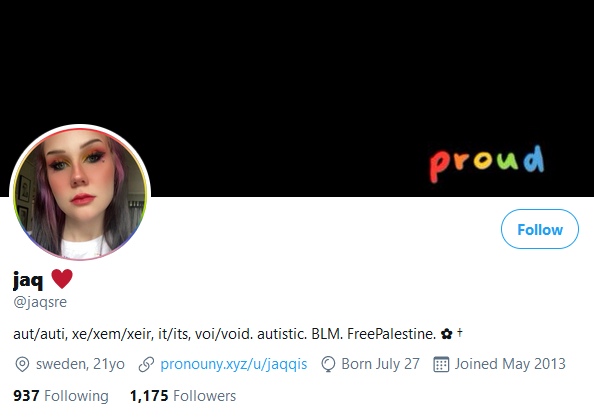This screenshot has width=594, height=418.
Task: Click the rainbow 'proud' banner text
Action: pyautogui.click(x=487, y=164)
